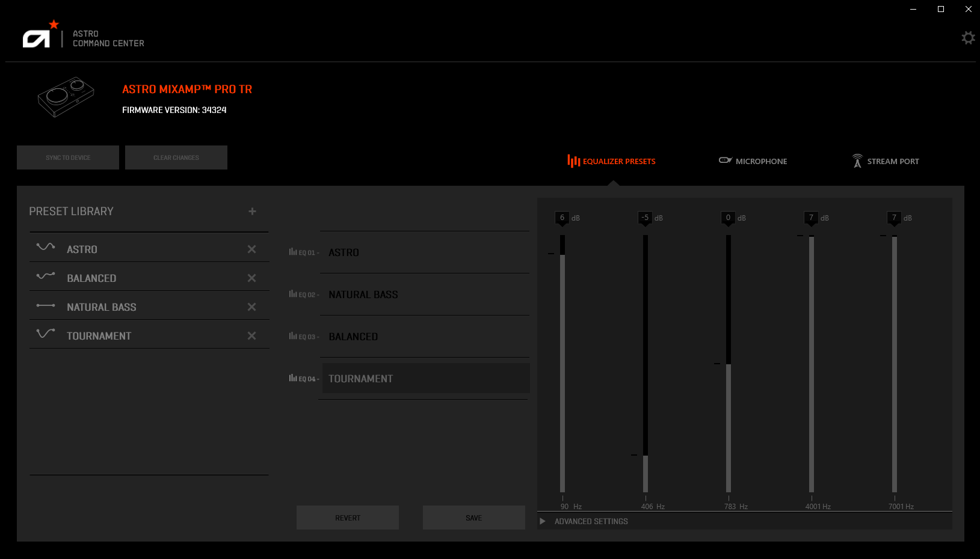980x559 pixels.
Task: Delete the ASTRO preset with its X
Action: click(x=251, y=249)
